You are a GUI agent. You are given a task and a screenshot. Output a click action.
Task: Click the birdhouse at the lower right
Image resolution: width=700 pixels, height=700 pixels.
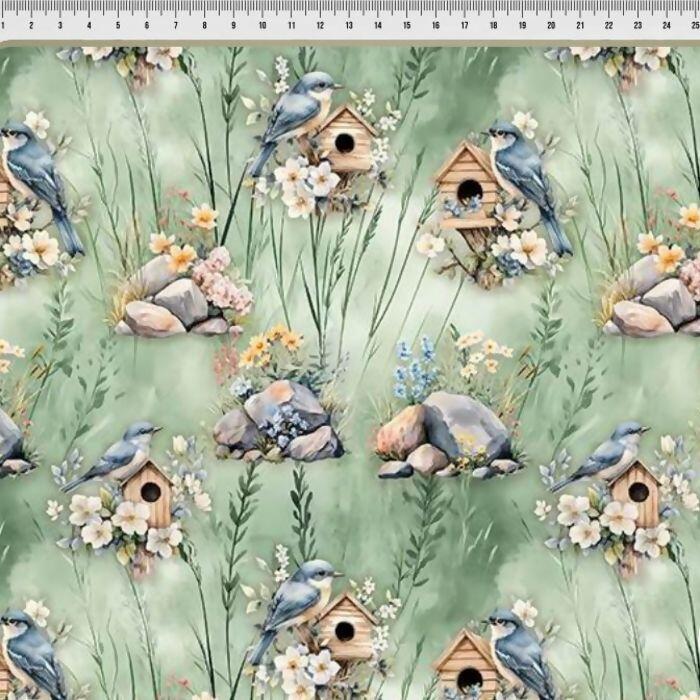(635, 493)
